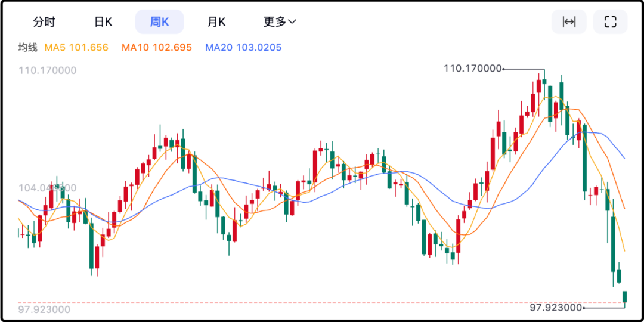Select the 日K chart tab
644x322 pixels.
(x=103, y=22)
